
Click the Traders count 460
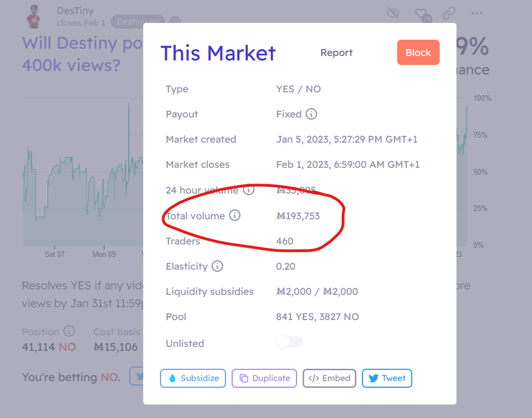(x=285, y=241)
